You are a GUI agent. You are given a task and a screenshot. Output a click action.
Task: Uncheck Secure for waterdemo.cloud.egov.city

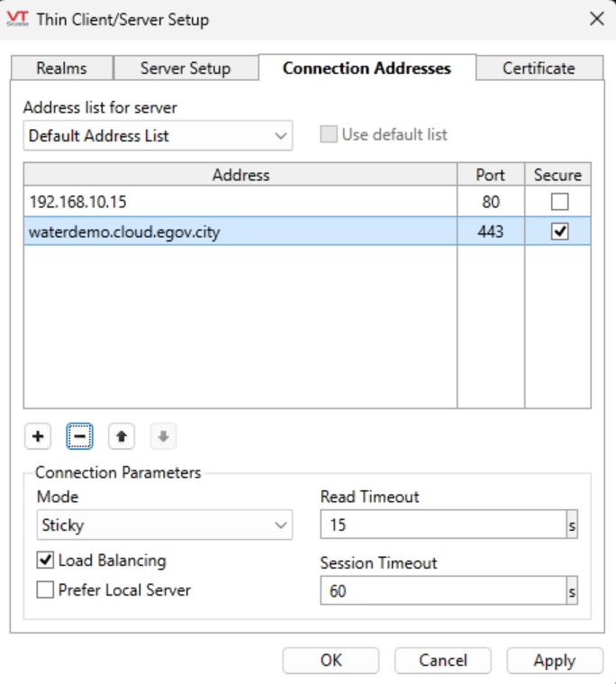tap(557, 232)
